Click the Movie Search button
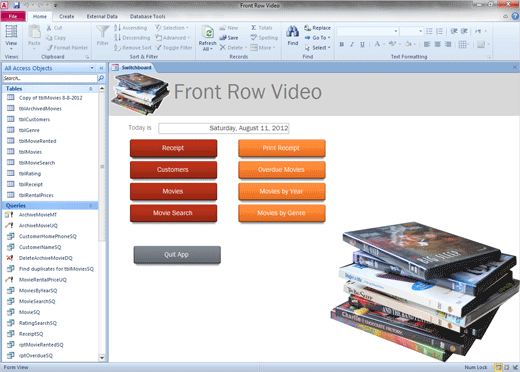This screenshot has height=372, width=520. pos(173,213)
